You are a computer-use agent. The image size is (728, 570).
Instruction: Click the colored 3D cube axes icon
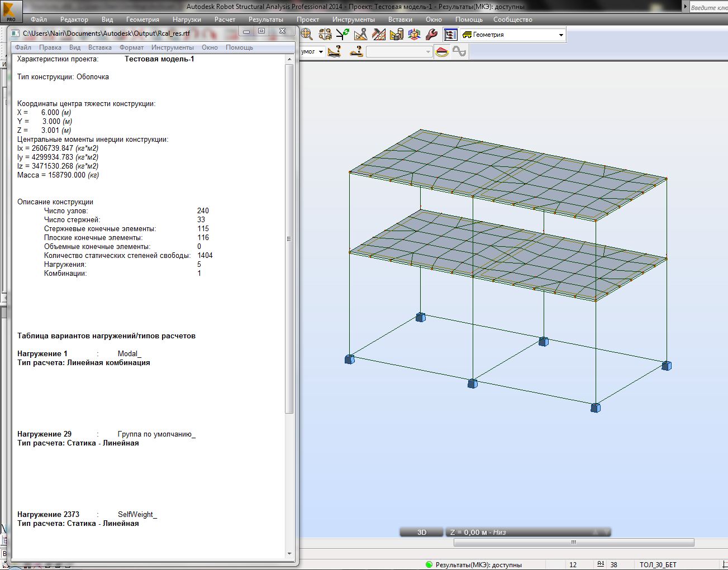(x=414, y=35)
